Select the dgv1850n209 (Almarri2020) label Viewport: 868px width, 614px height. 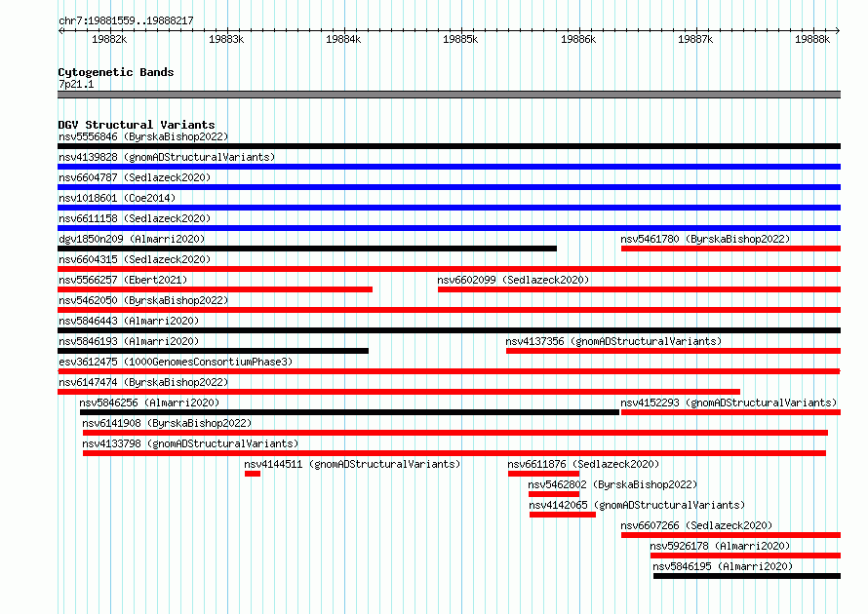[x=132, y=239]
